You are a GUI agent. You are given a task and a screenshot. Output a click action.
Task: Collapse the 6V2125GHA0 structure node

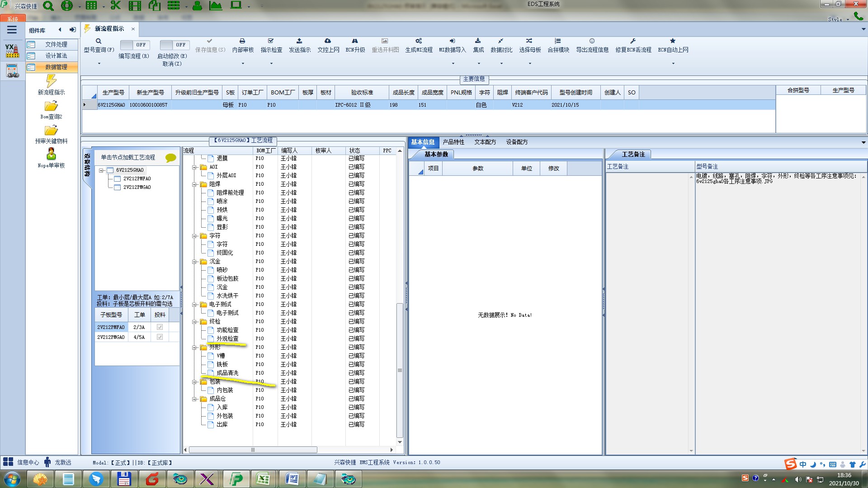tap(102, 170)
